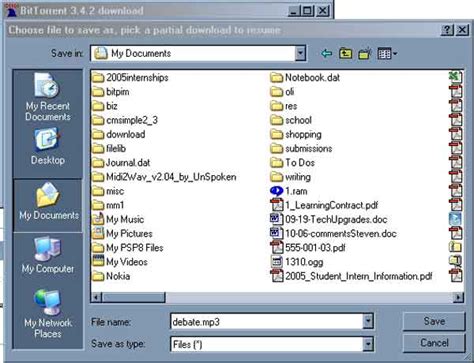Expand the File name dropdown arrow
Screen dimensions: 474x363
[x=368, y=321]
